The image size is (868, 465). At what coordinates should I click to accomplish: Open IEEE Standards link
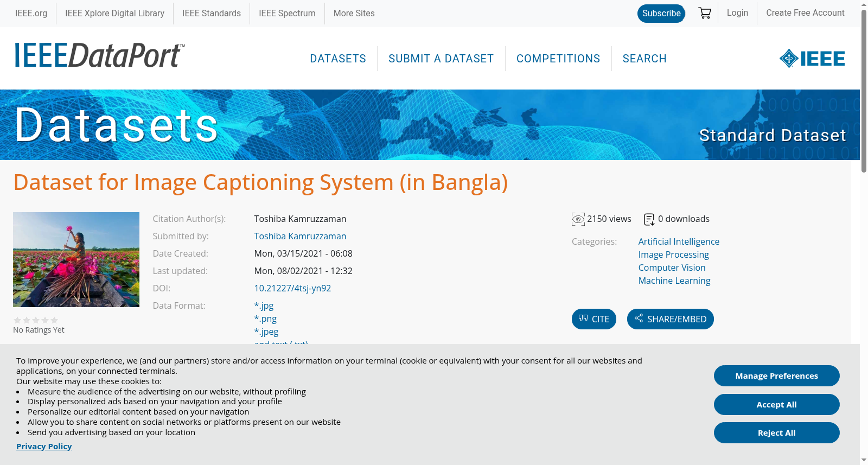pos(212,14)
